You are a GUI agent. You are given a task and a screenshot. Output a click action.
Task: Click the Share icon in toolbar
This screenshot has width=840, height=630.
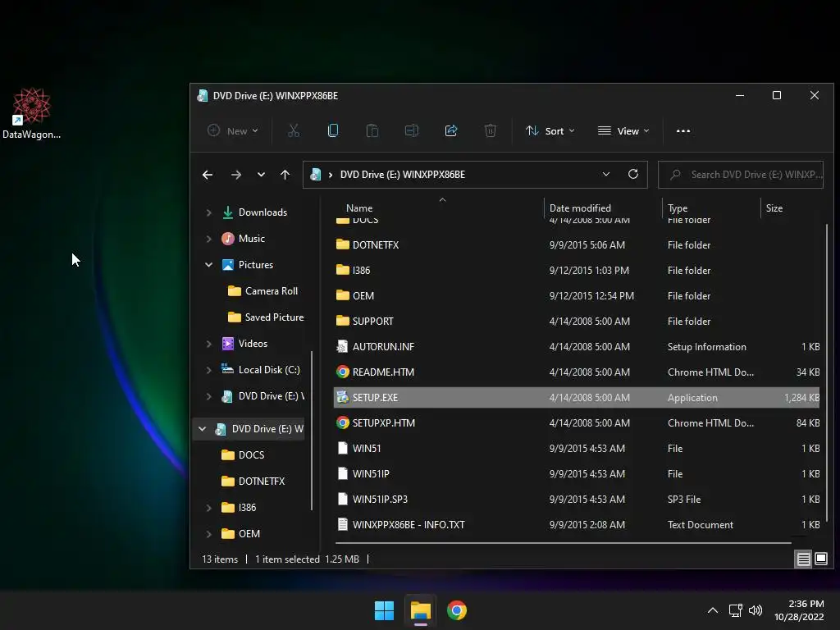point(451,130)
